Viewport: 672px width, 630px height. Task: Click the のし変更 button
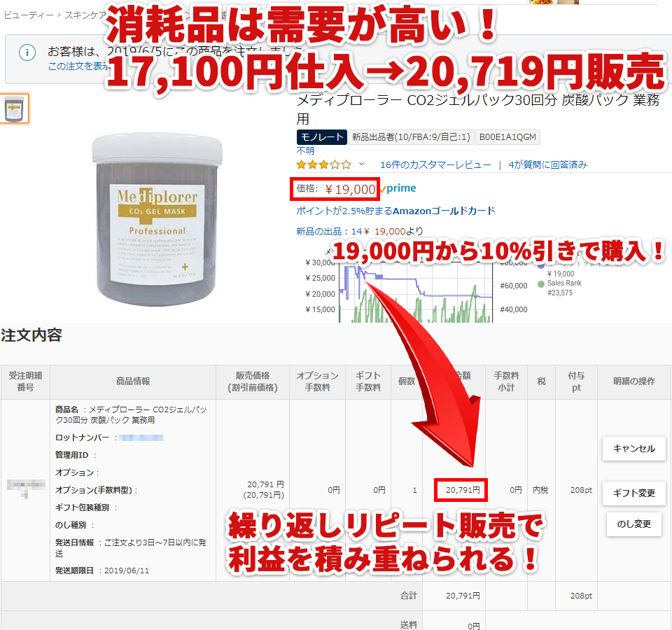click(x=634, y=524)
